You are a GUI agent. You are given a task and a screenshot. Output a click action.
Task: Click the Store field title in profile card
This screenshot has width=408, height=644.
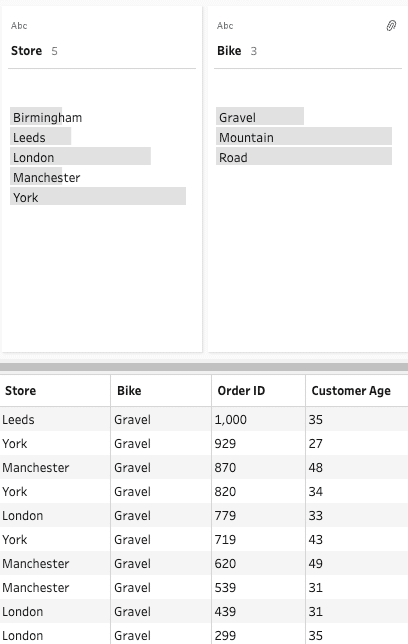pyautogui.click(x=26, y=51)
